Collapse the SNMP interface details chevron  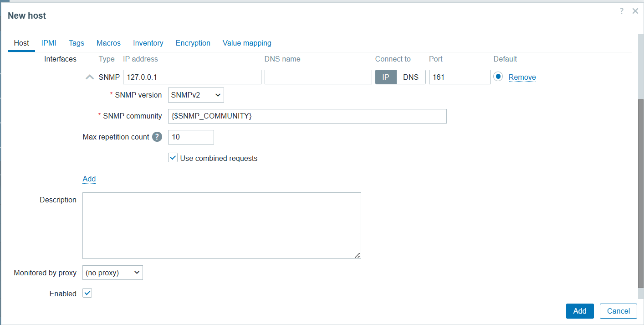pyautogui.click(x=90, y=77)
